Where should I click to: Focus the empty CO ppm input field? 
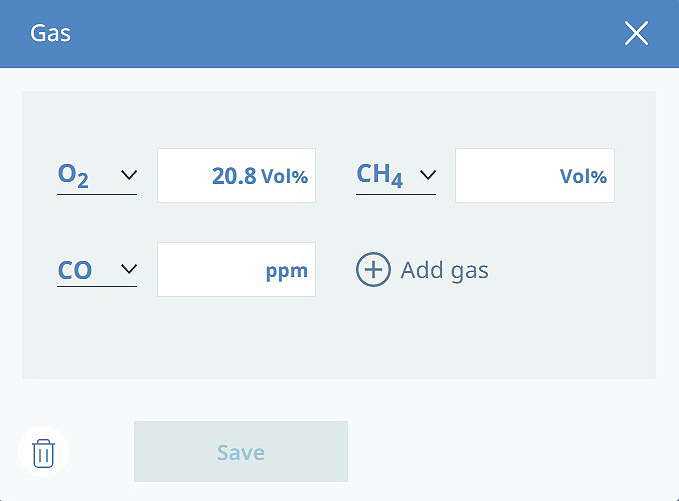point(236,269)
